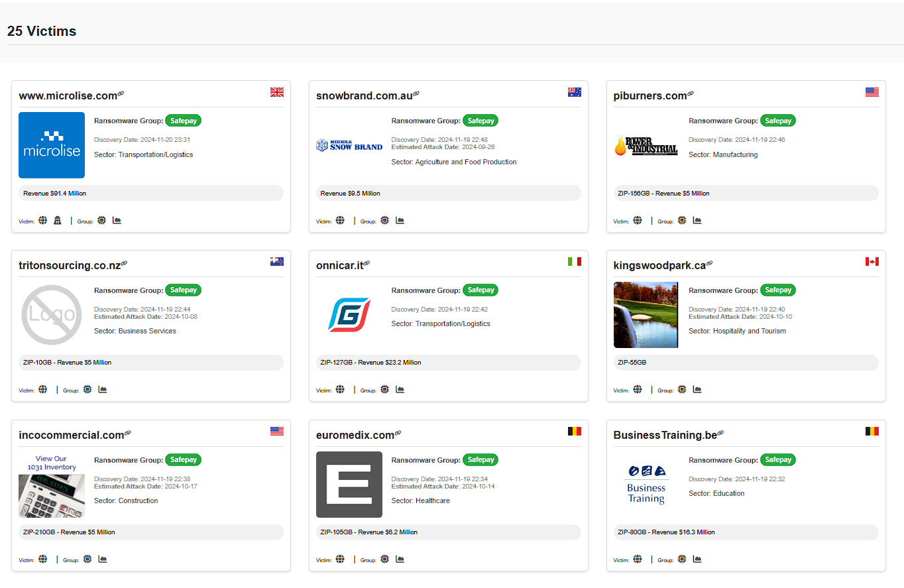View group statistics chart icon on microlise card

pos(117,221)
